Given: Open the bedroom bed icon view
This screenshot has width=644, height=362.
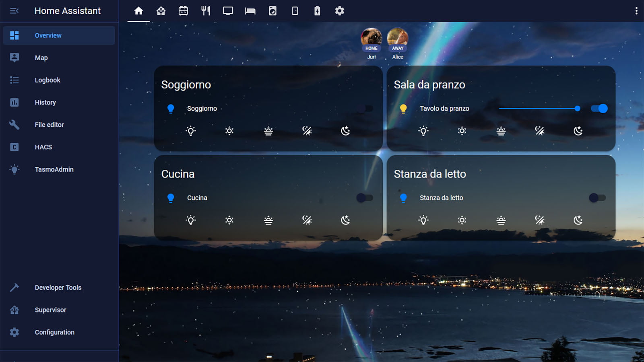Looking at the screenshot, I should [x=250, y=11].
